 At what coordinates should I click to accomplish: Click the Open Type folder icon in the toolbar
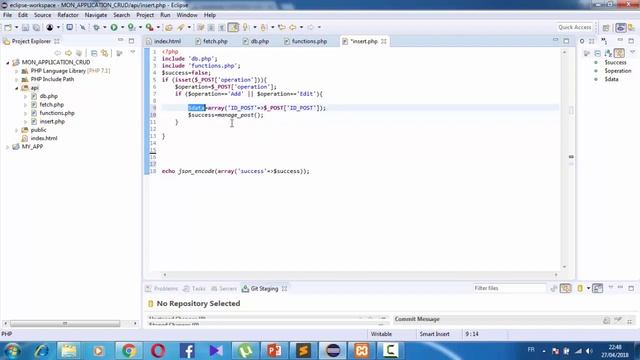pyautogui.click(x=169, y=27)
